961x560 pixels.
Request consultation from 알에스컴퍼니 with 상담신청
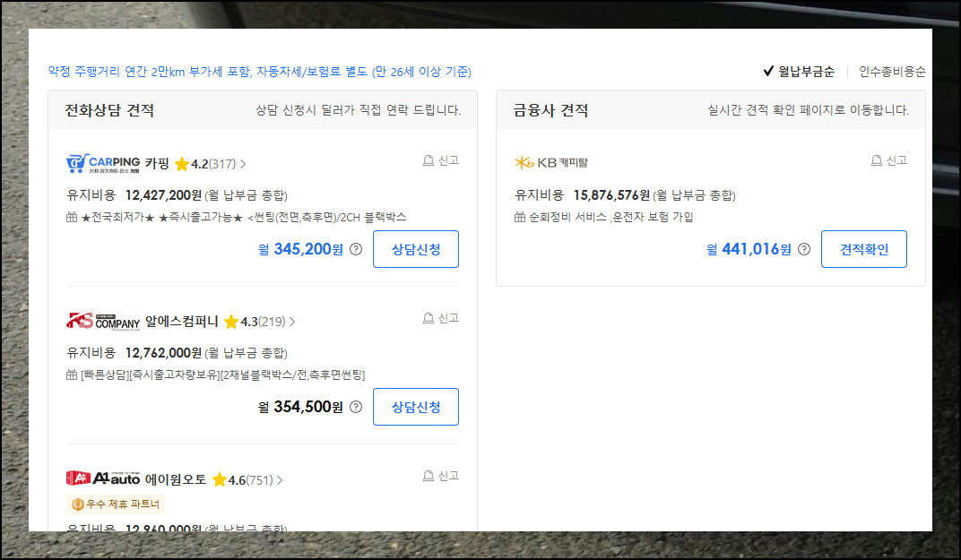point(416,407)
